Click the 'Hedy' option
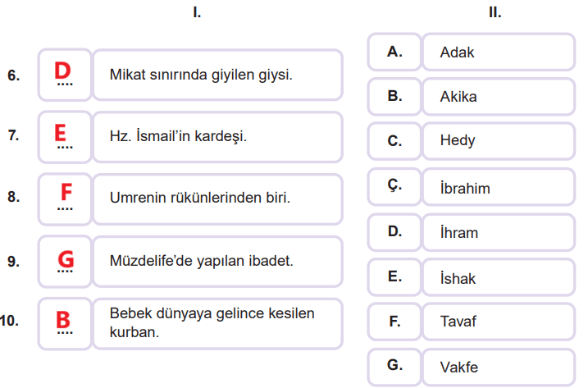This screenshot has height=388, width=588. coord(498,141)
